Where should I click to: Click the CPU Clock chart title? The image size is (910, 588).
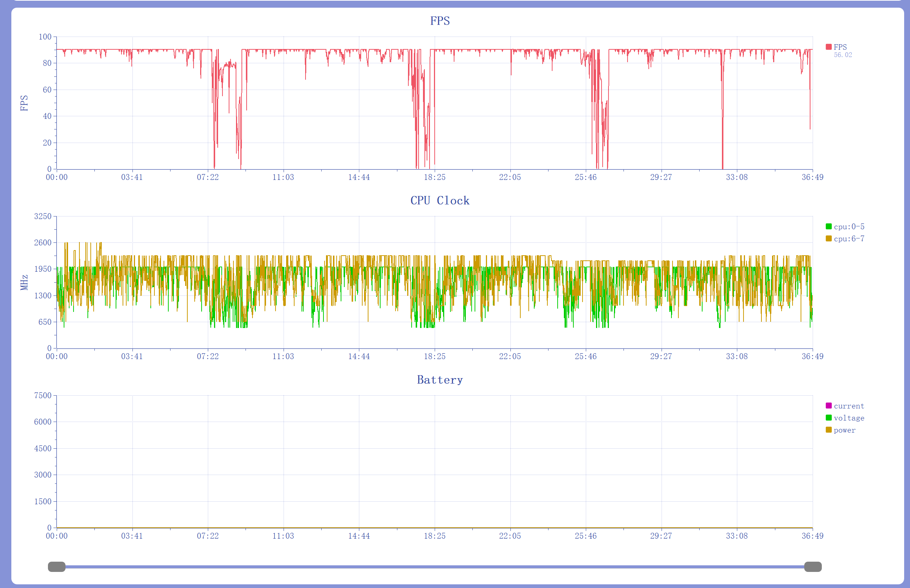tap(440, 200)
